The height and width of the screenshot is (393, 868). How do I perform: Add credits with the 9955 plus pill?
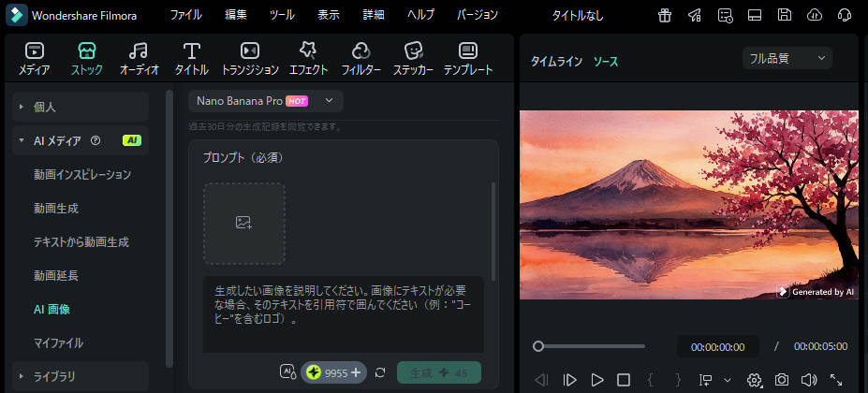click(333, 372)
